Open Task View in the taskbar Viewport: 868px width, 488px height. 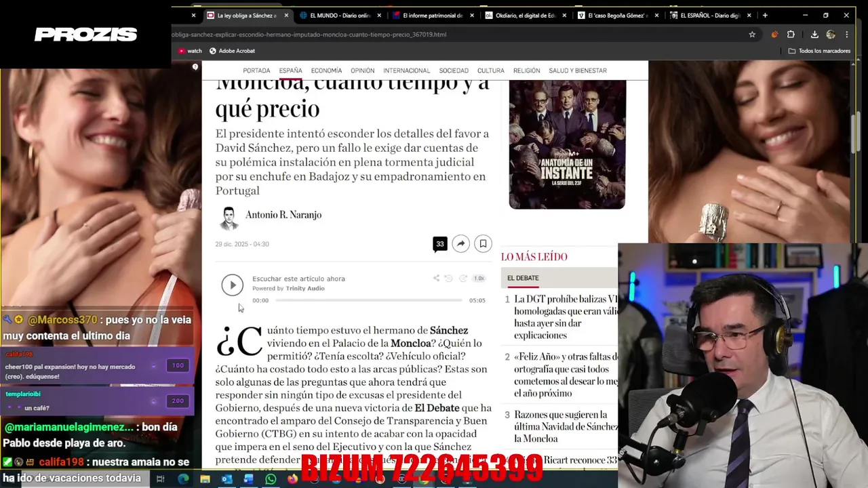160,479
